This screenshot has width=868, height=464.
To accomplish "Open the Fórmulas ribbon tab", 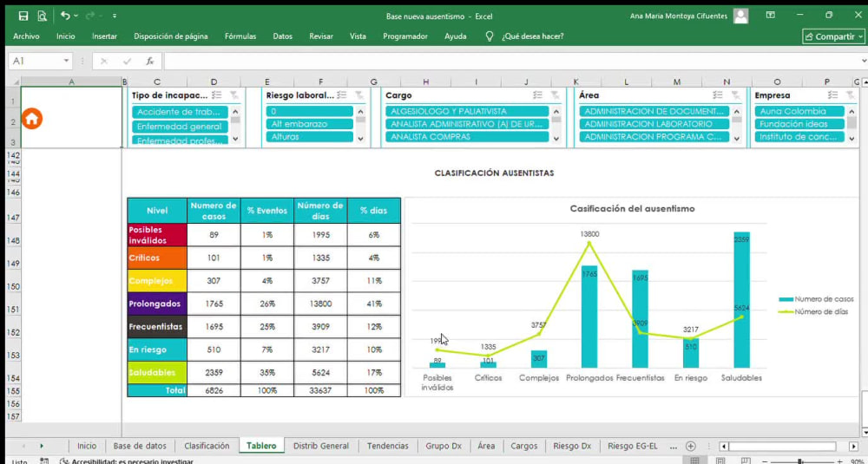I will 240,36.
